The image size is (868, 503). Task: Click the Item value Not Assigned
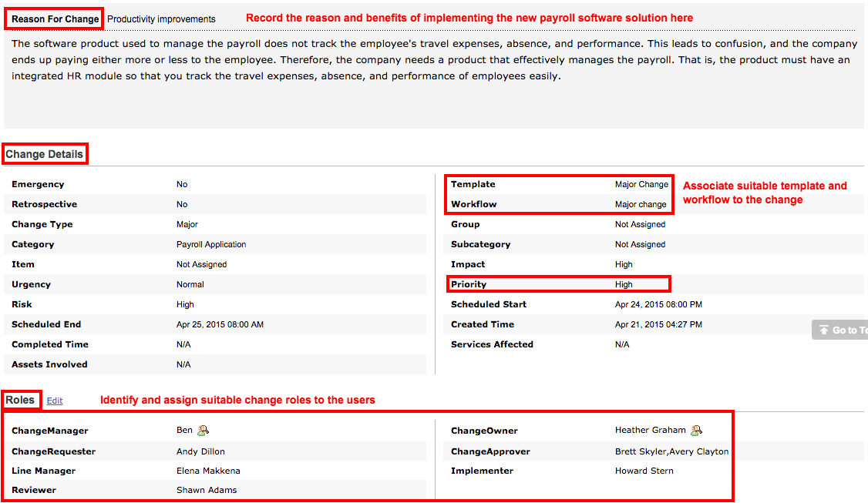coord(201,264)
